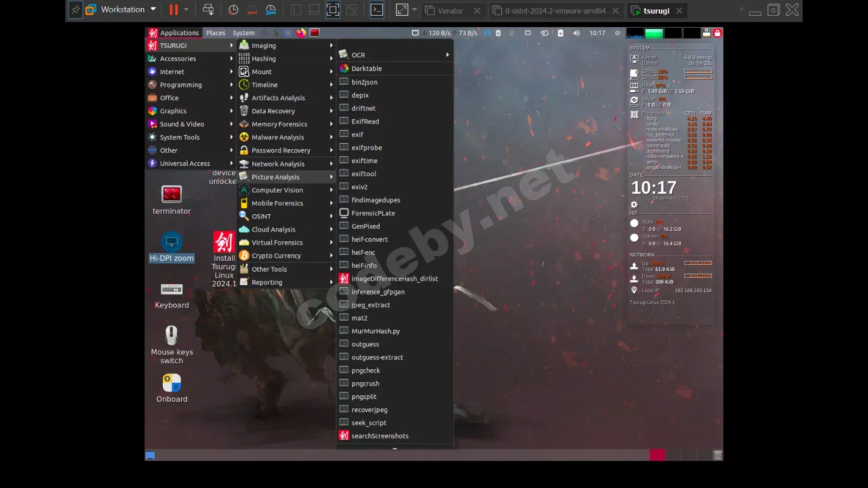Click the clock showing 10:17 in panel
The width and height of the screenshot is (868, 488).
597,33
